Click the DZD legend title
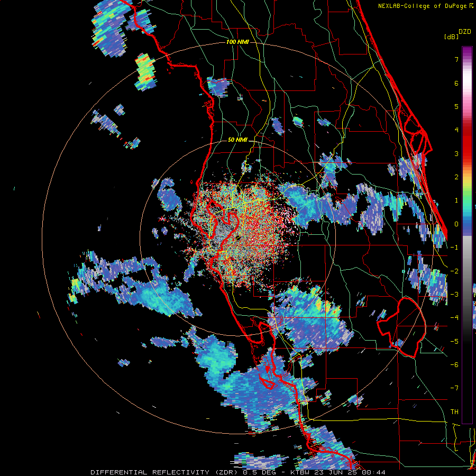476x476 pixels. pos(465,32)
